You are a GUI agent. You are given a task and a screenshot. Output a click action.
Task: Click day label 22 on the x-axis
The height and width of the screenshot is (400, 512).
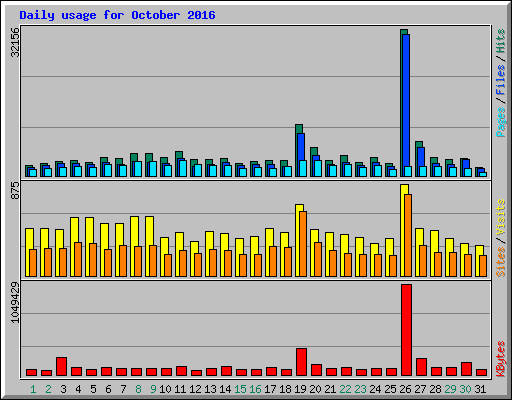(x=345, y=389)
